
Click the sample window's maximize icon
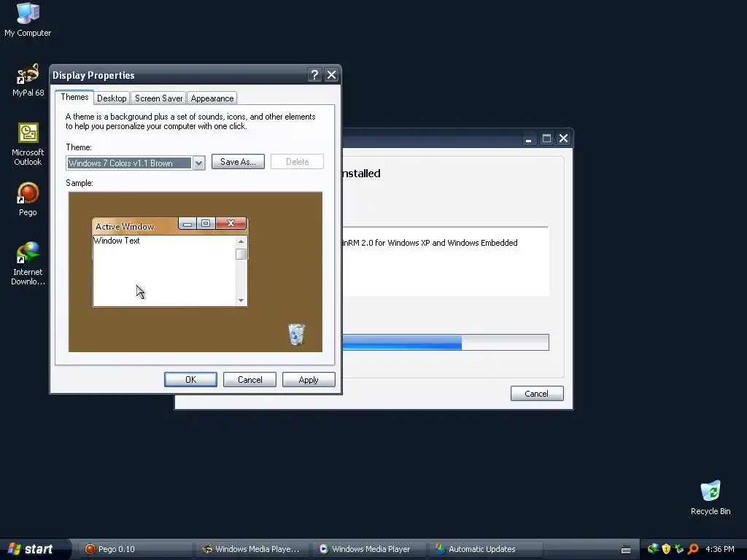206,223
